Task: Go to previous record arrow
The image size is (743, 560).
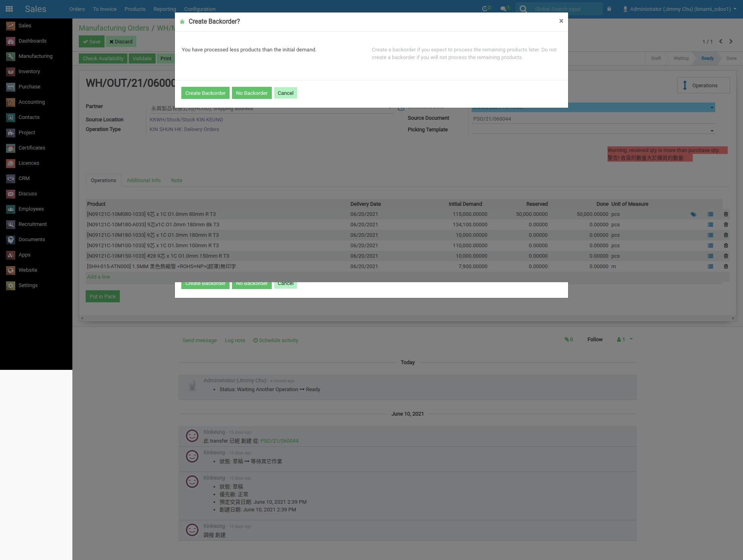Action: [720, 41]
